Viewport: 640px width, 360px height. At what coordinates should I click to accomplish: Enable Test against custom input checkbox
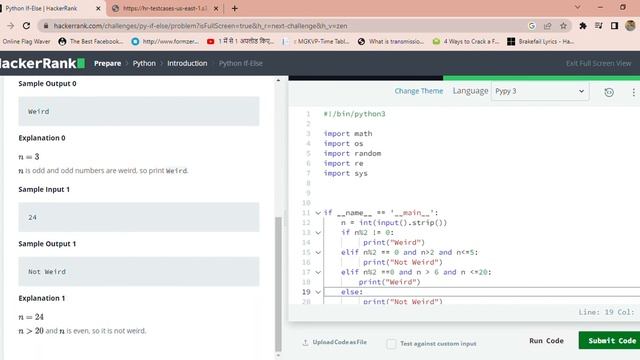click(391, 344)
